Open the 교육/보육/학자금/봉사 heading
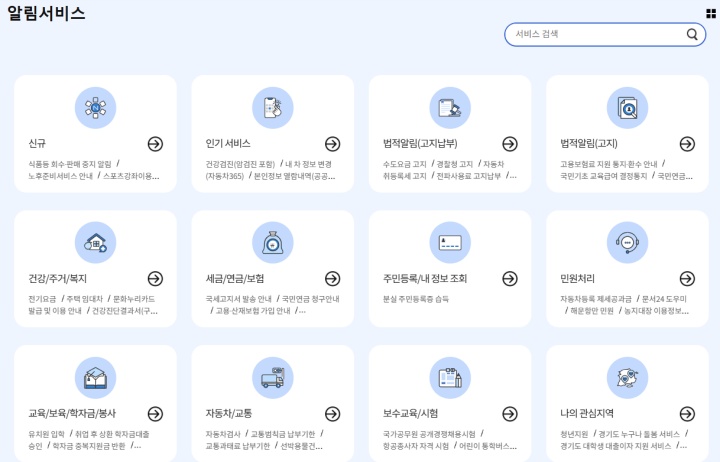The height and width of the screenshot is (462, 720). tap(72, 413)
